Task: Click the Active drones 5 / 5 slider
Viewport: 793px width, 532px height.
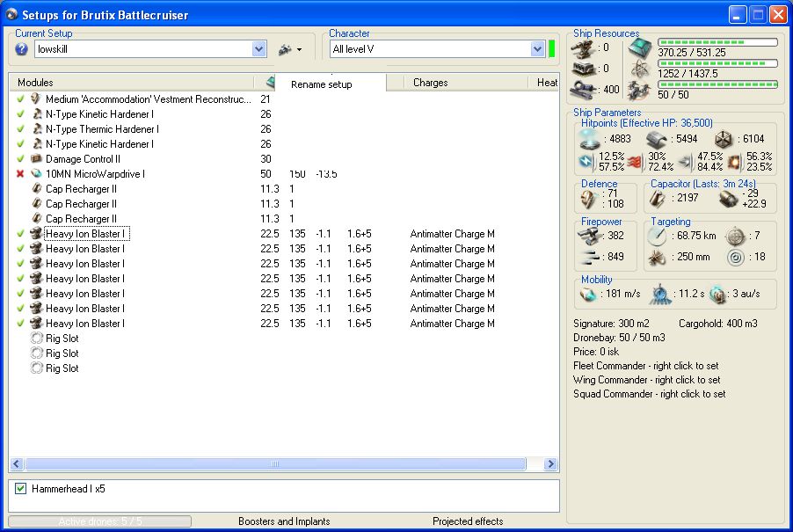Action: click(x=100, y=521)
